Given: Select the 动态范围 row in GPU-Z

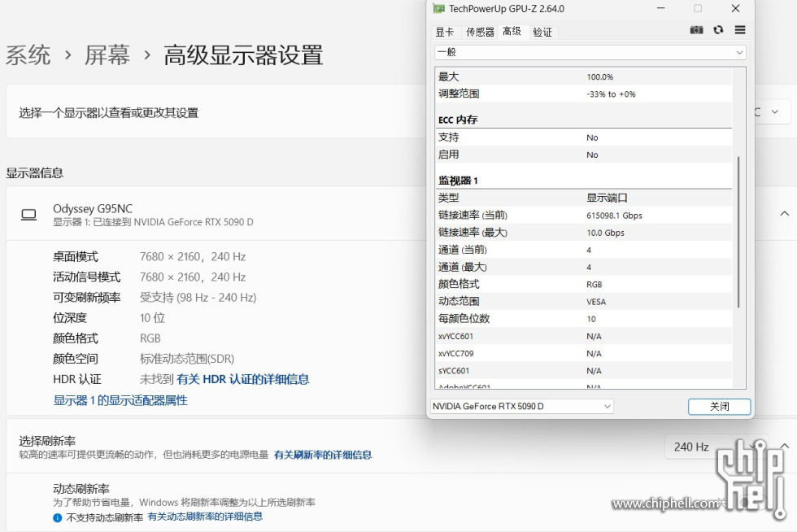Looking at the screenshot, I should pos(584,302).
